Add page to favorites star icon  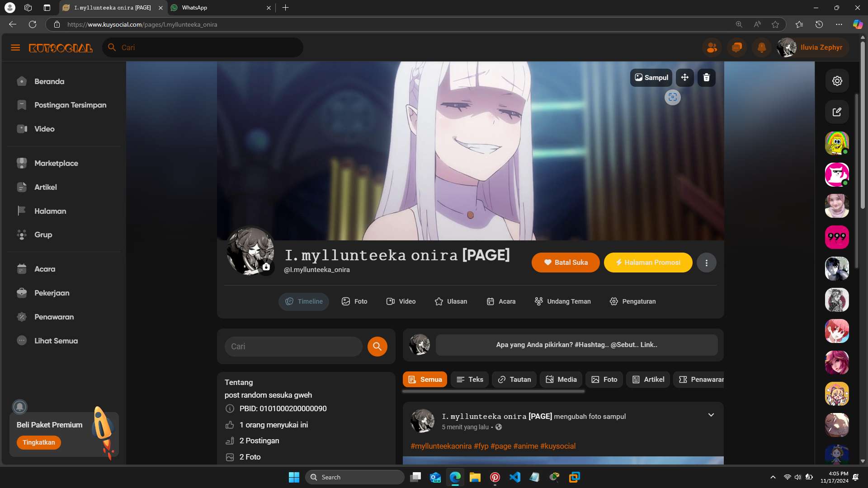[775, 24]
